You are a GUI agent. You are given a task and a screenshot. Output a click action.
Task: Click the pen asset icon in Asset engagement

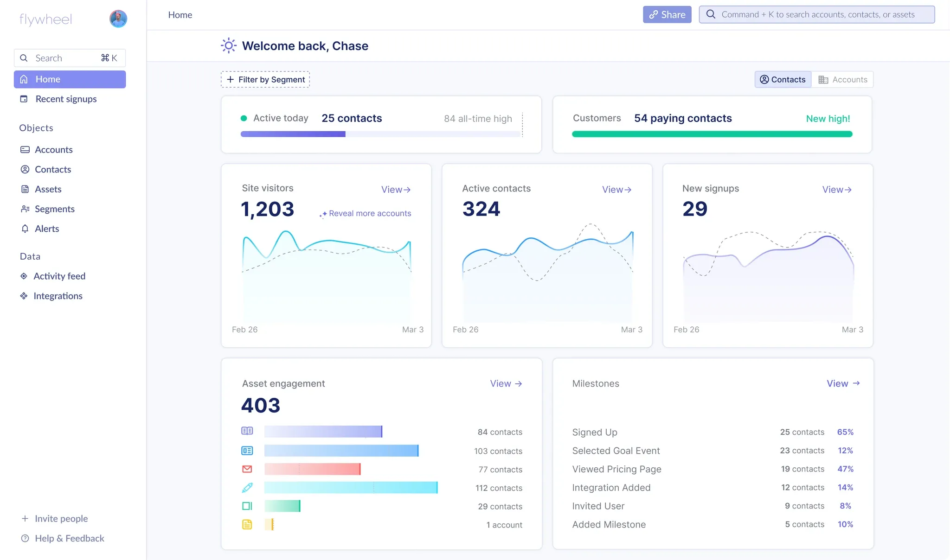pyautogui.click(x=248, y=487)
